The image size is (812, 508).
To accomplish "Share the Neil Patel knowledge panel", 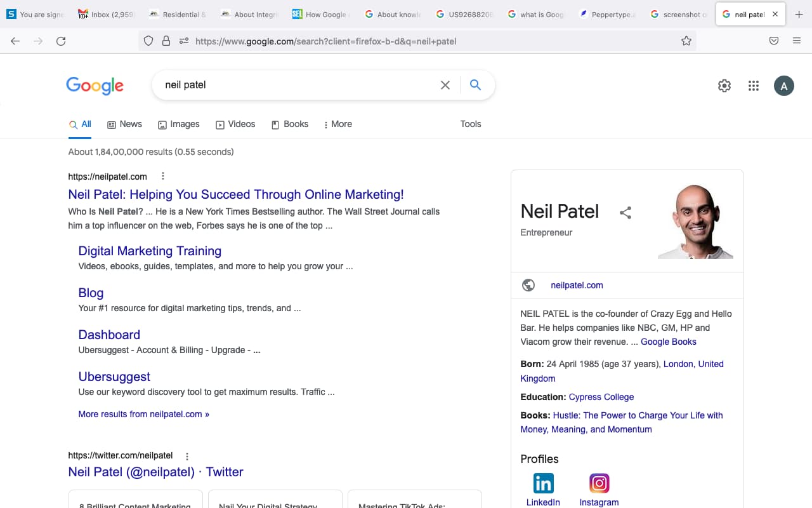I will coord(625,213).
